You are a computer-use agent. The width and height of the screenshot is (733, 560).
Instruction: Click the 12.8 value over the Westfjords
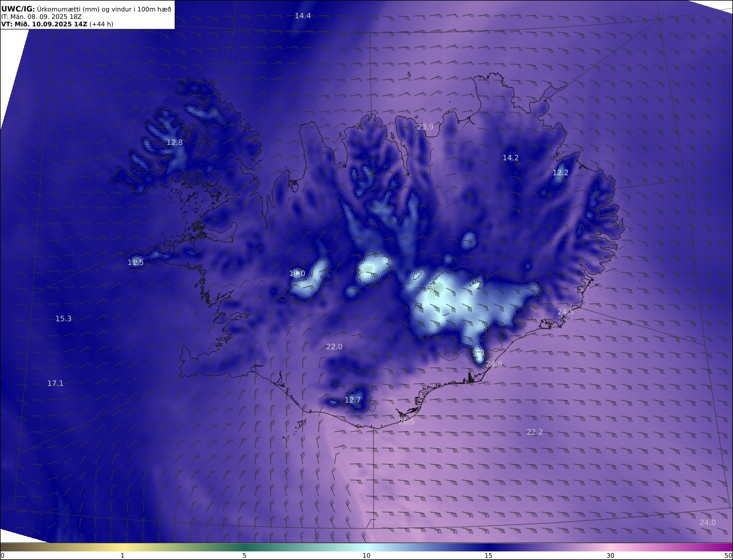click(x=175, y=142)
